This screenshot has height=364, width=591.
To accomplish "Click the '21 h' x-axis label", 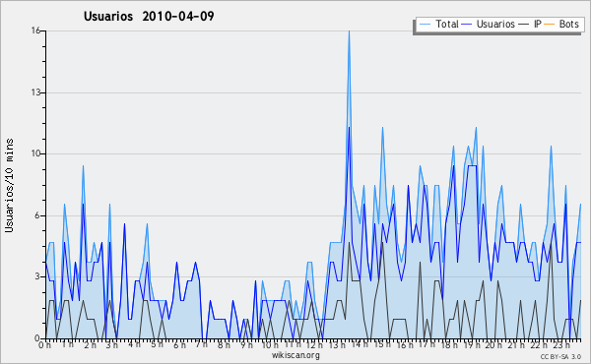I will (516, 345).
